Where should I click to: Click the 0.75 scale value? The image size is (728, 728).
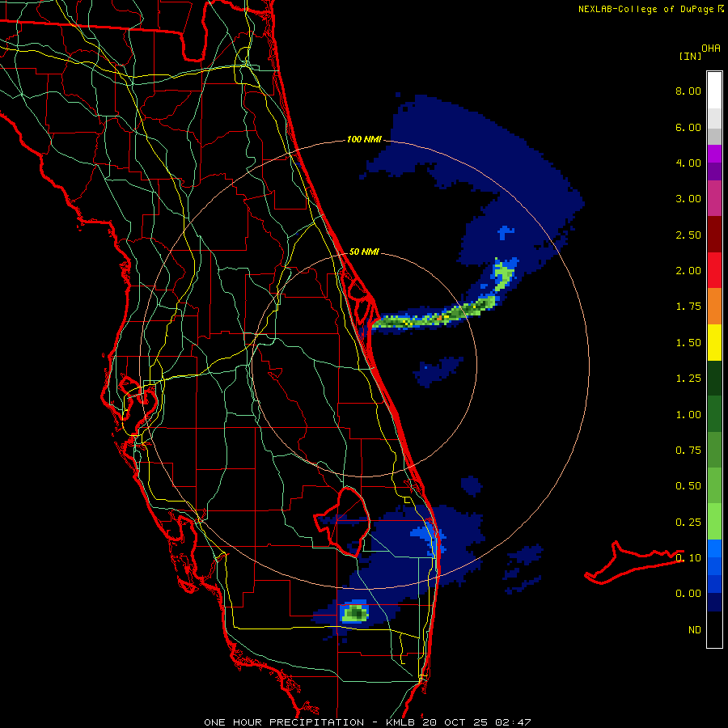coord(688,451)
